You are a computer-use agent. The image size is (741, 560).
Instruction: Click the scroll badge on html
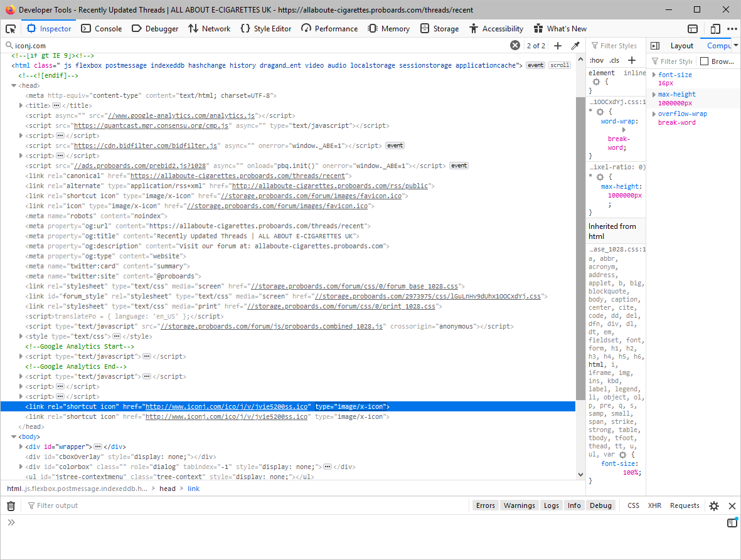click(560, 65)
